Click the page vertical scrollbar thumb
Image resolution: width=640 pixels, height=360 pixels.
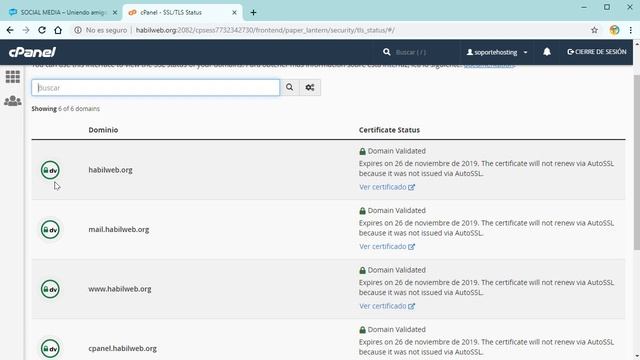(637, 162)
